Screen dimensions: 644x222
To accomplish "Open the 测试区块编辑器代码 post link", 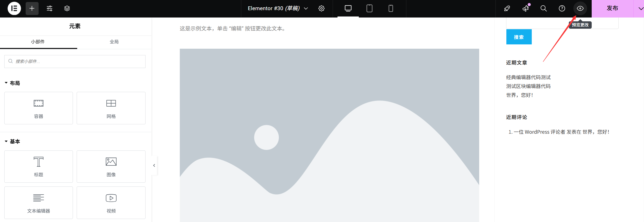I will [x=528, y=86].
